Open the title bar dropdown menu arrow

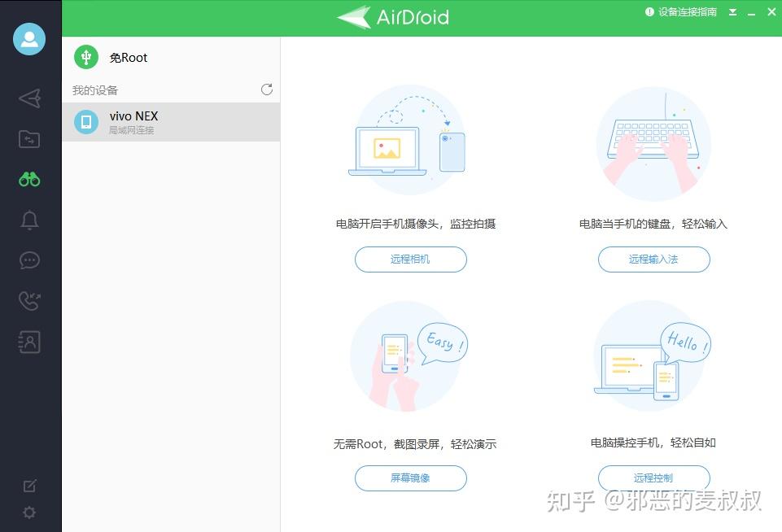pyautogui.click(x=732, y=12)
